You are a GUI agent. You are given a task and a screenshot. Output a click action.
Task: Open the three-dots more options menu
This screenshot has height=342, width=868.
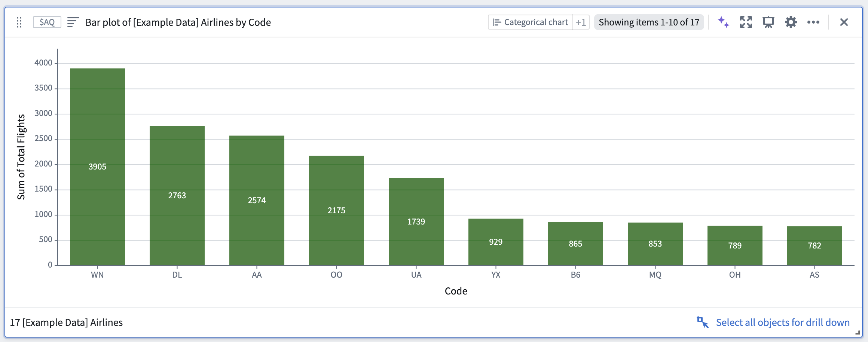coord(813,22)
